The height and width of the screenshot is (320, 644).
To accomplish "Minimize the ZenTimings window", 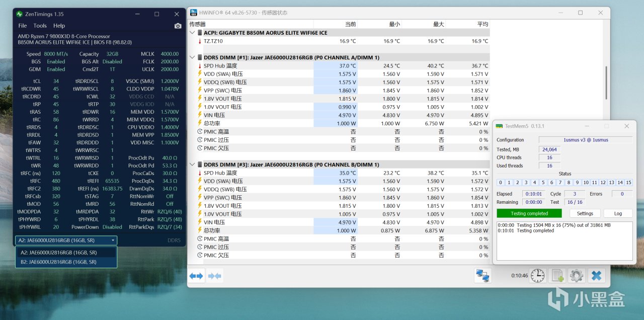I will [136, 14].
